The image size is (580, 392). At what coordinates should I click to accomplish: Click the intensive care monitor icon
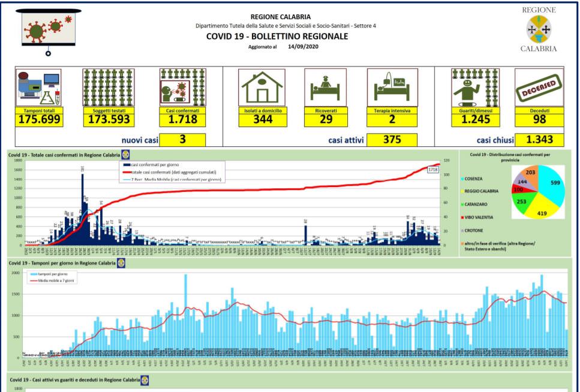coord(392,88)
